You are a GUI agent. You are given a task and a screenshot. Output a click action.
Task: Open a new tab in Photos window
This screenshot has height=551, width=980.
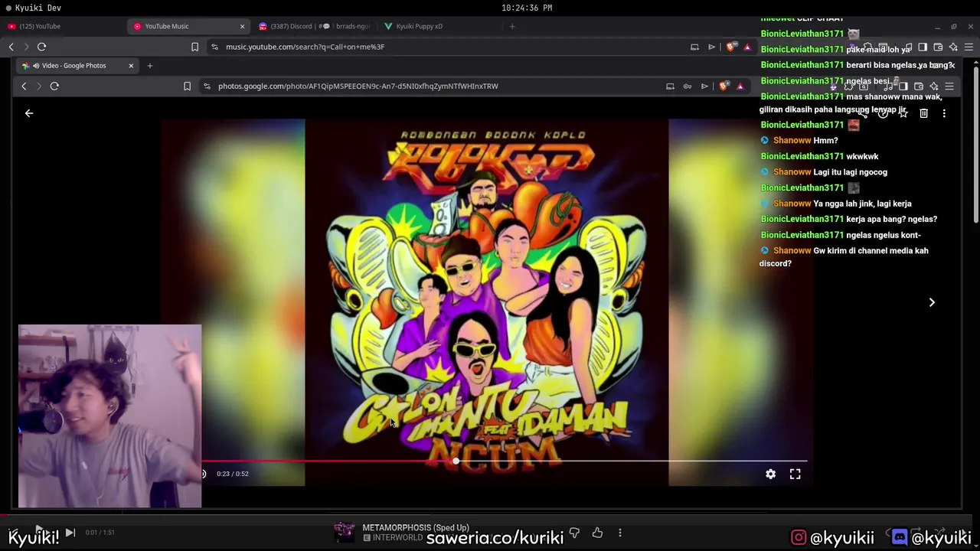point(150,66)
